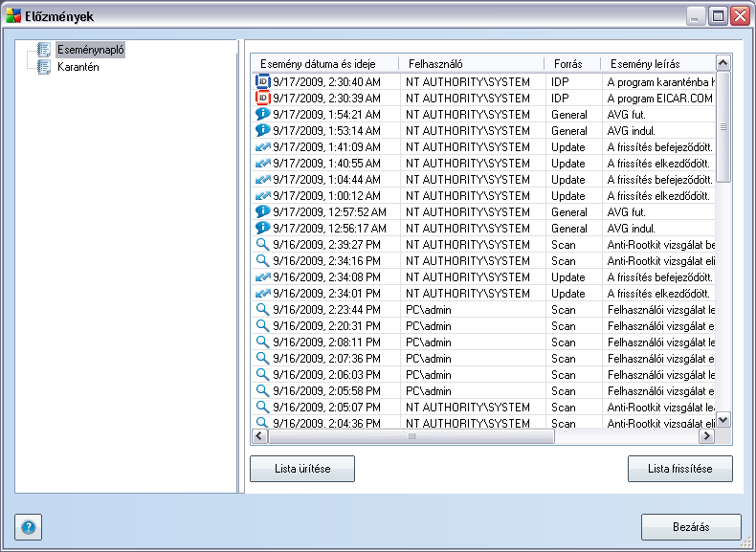
Task: Click the scan magnifier icon at 2:05:58 PM
Action: 262,391
